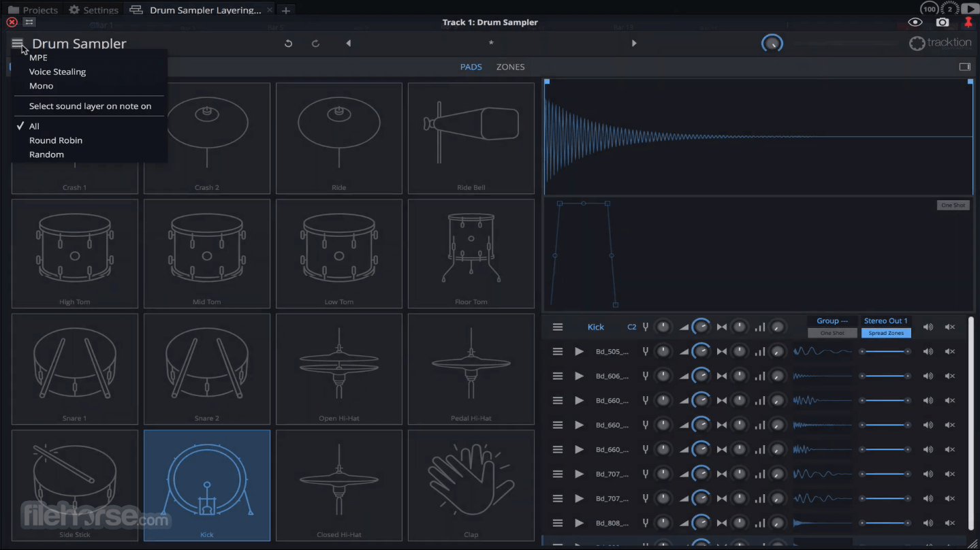Toggle One Shot under Group
The height and width of the screenshot is (550, 980).
[x=832, y=334]
